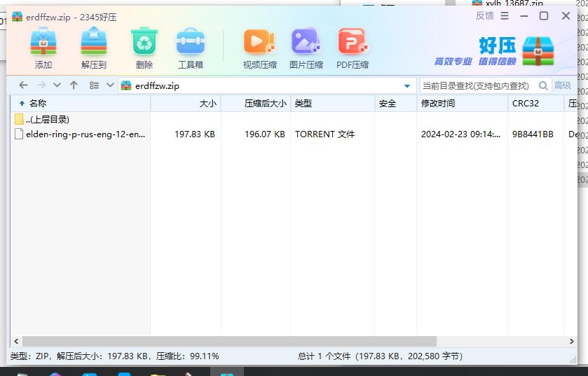Sort by 安全 column header
This screenshot has width=588, height=376.
click(396, 104)
